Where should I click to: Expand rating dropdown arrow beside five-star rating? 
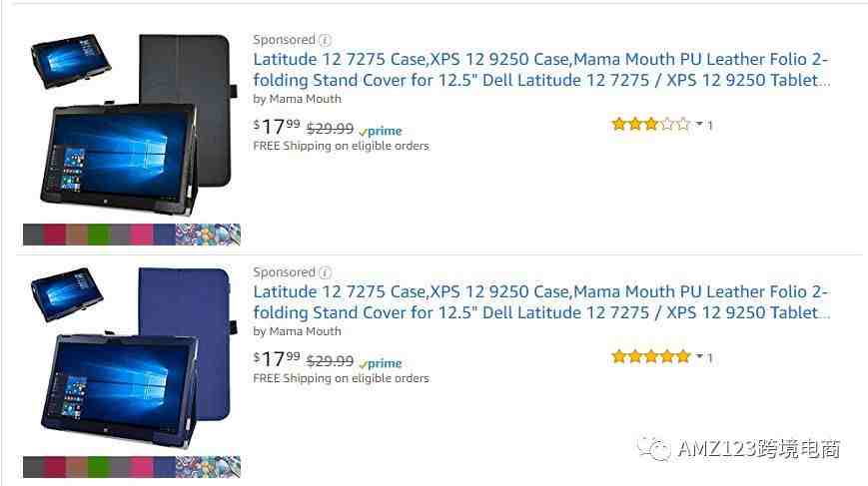tap(699, 356)
